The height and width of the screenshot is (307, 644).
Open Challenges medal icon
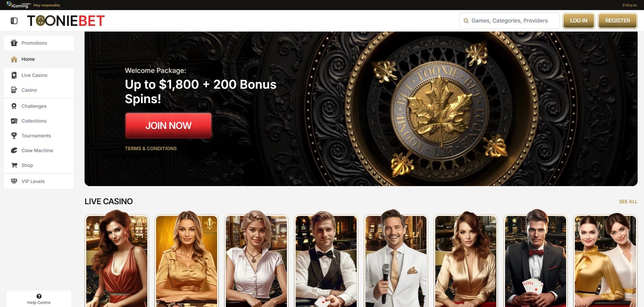pos(14,106)
